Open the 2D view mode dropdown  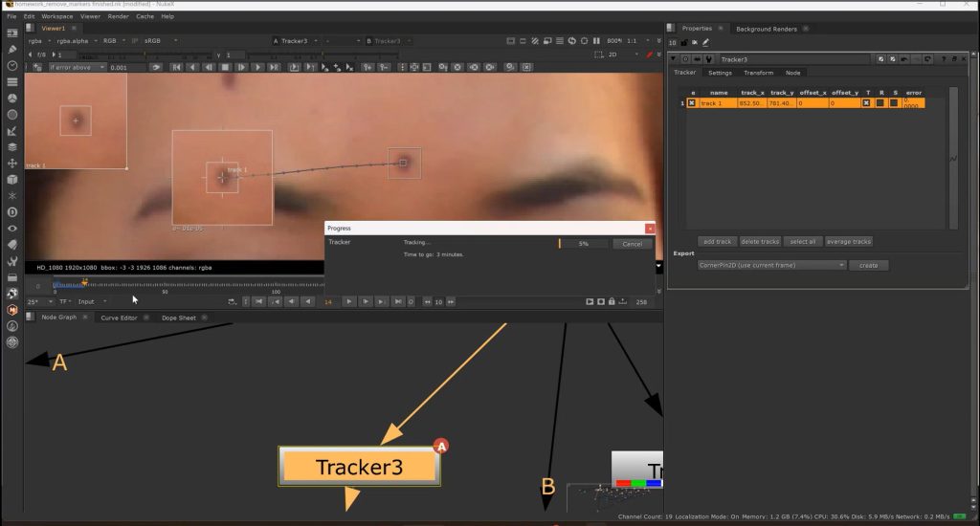(x=622, y=55)
